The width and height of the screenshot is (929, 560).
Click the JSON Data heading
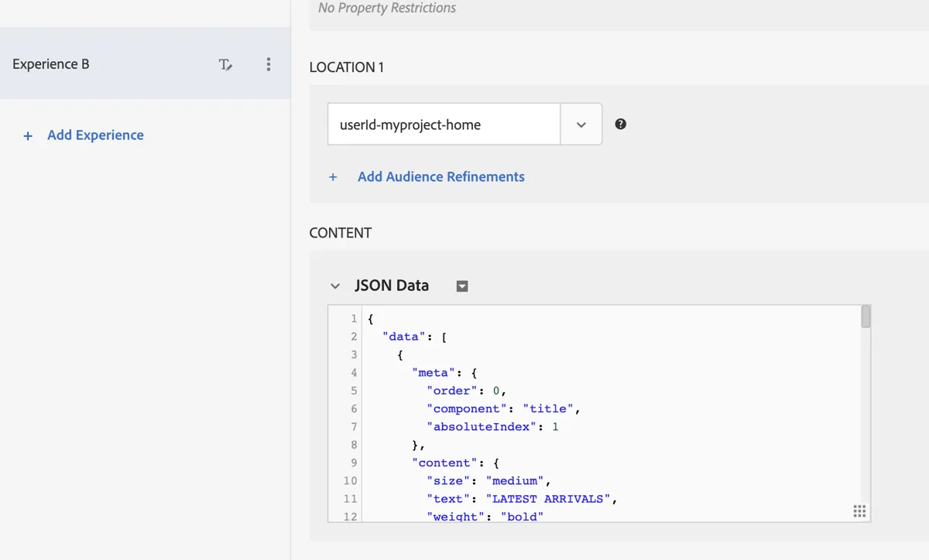tap(392, 285)
